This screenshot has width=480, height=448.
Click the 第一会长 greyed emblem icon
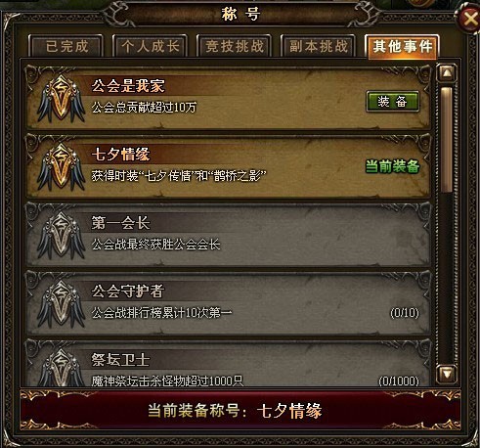pyautogui.click(x=61, y=236)
